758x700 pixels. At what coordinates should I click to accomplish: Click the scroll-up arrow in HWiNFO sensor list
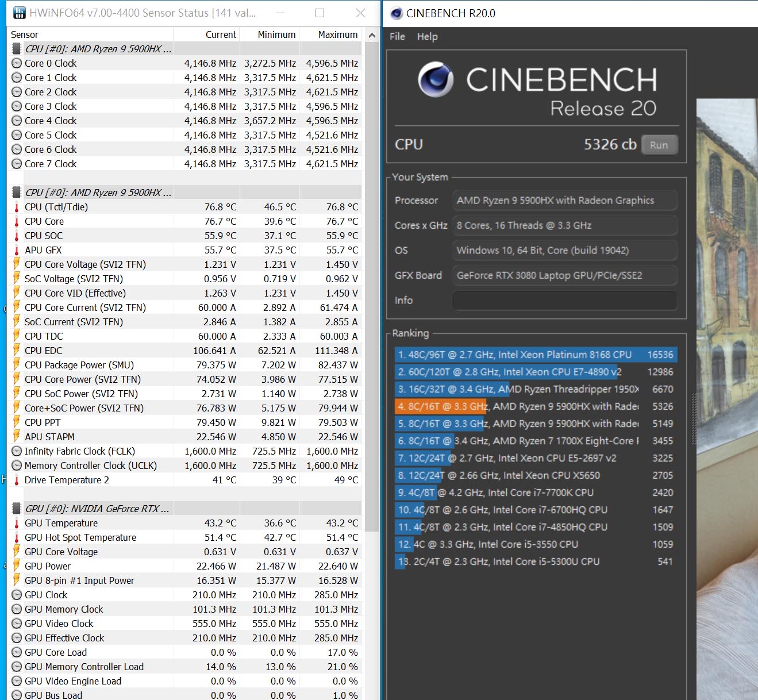(372, 35)
